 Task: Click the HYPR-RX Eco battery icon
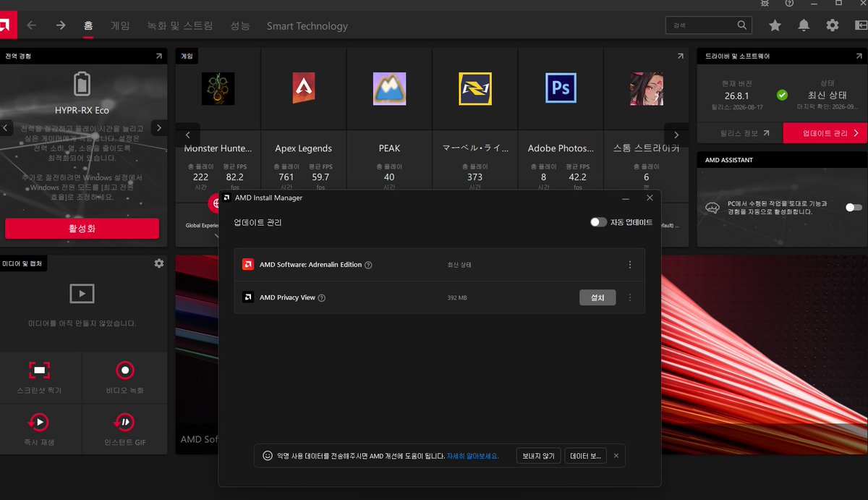point(82,84)
